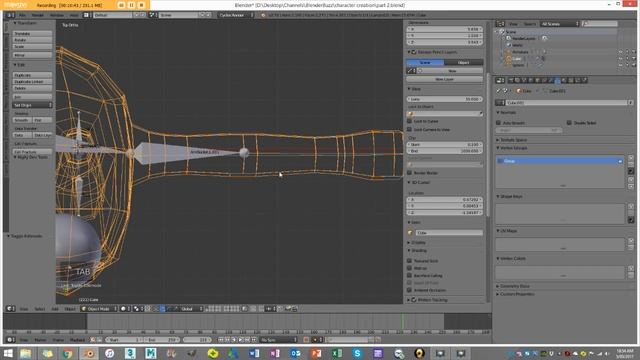Viewport: 640px width, 360px height.
Task: Adjust the Lens value slider
Action: [444, 99]
